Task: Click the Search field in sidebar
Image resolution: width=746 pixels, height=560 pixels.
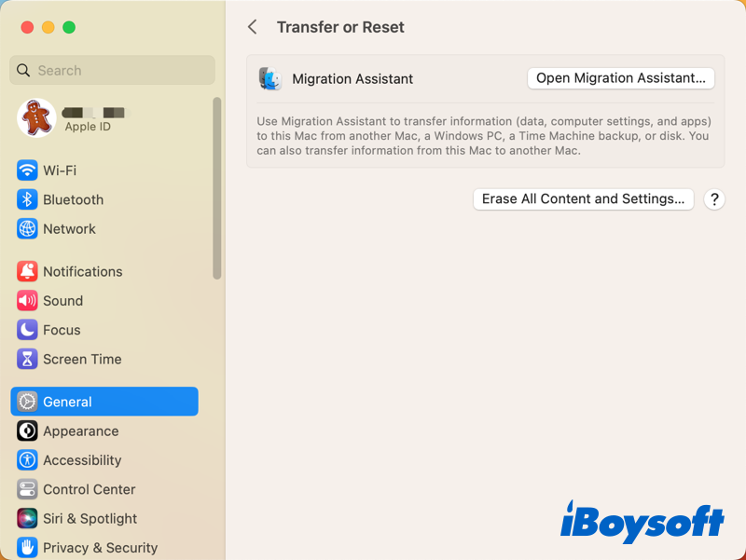Action: (x=112, y=71)
